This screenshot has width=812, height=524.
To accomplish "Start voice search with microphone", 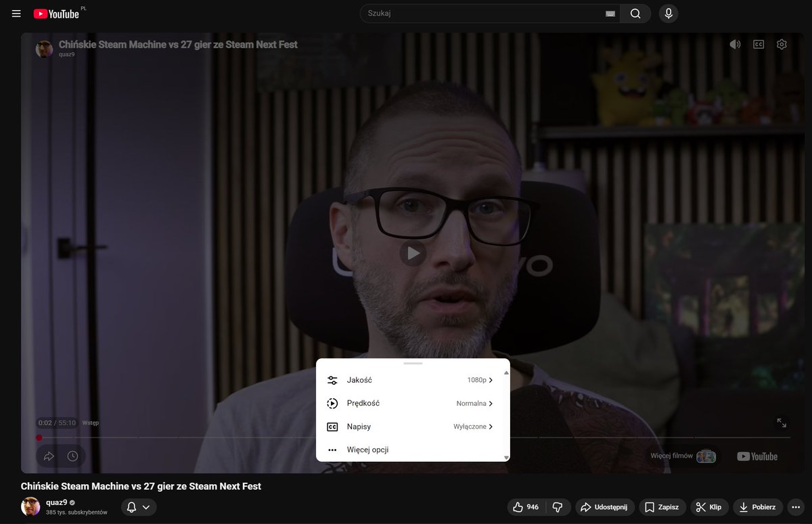I will (x=669, y=14).
